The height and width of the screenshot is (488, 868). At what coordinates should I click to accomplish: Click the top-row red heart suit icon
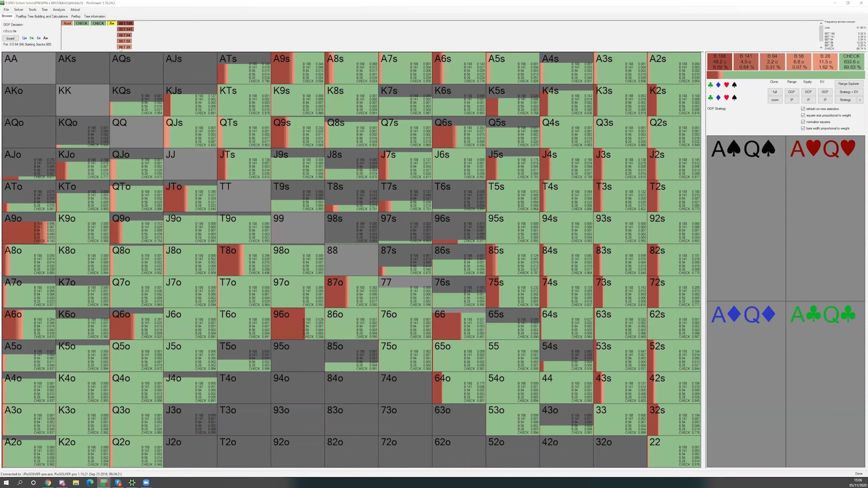pos(726,85)
